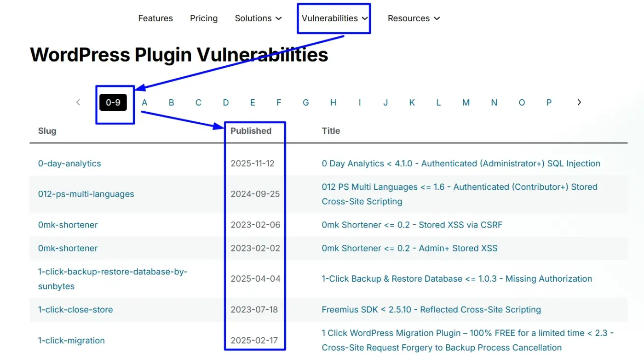Open the 1-click-backup-restore-database-by-sunbytes slug
This screenshot has width=644, height=358.
click(x=113, y=279)
